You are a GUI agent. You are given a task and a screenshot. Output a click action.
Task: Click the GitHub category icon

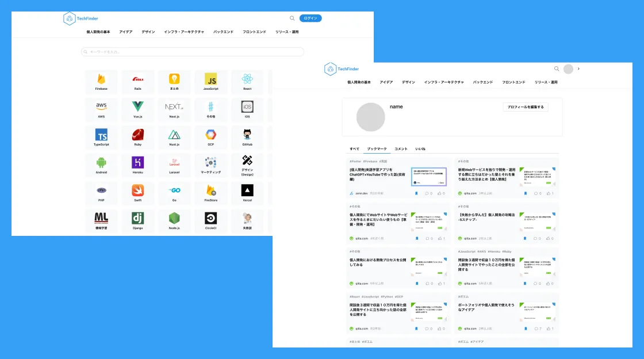pos(247,137)
